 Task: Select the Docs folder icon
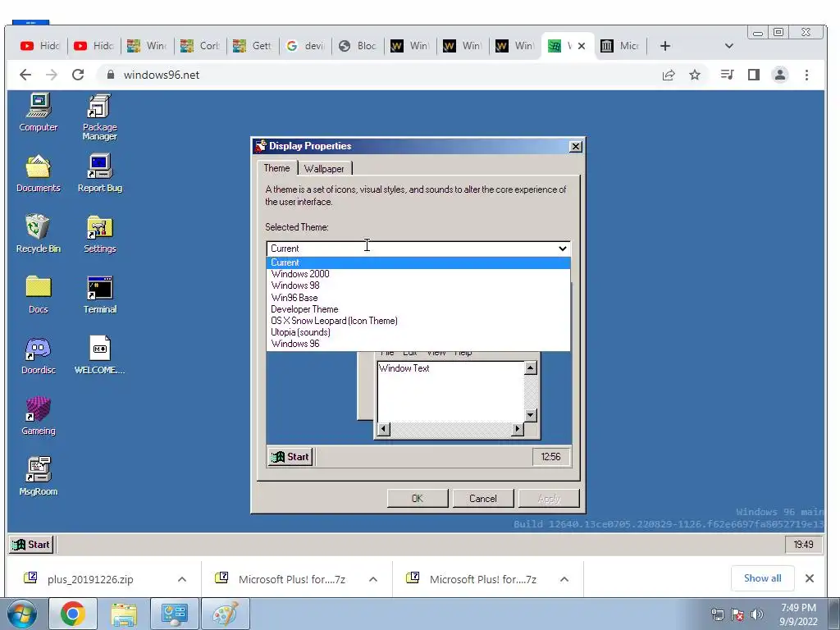(38, 294)
